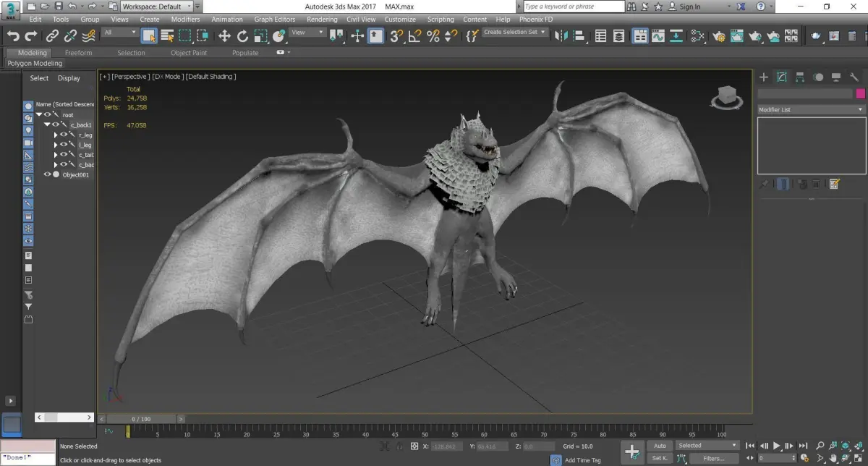Open the Mirror tool in toolbar
This screenshot has height=466, width=868.
(x=561, y=36)
